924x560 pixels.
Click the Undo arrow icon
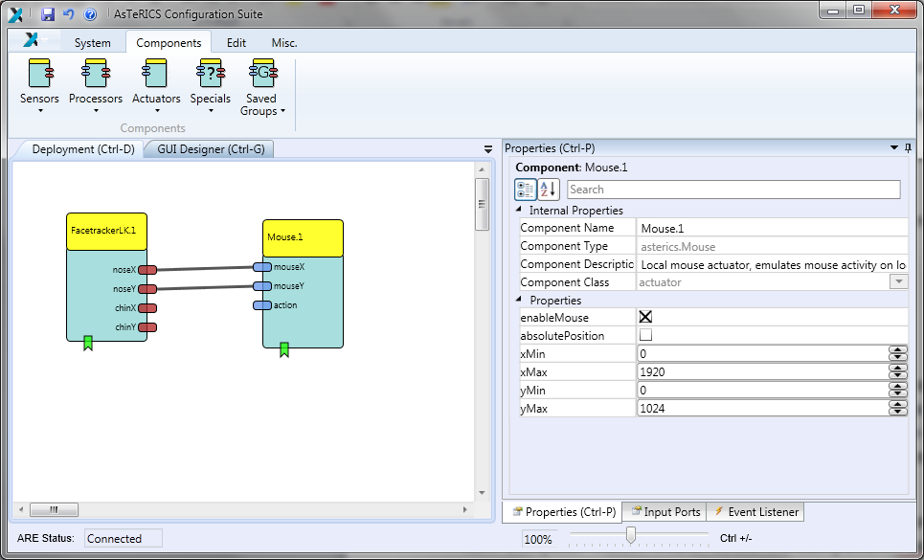coord(69,14)
